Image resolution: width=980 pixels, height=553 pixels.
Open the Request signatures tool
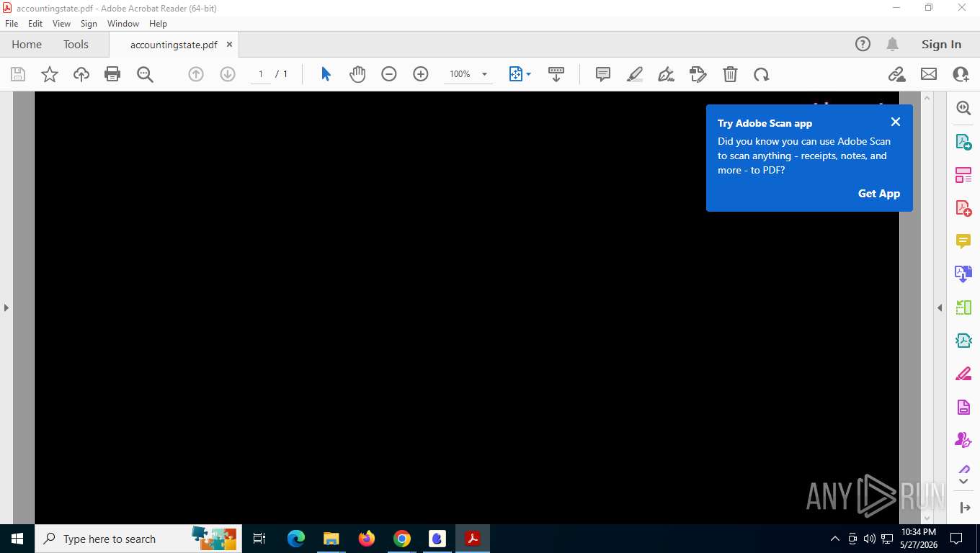tap(963, 439)
